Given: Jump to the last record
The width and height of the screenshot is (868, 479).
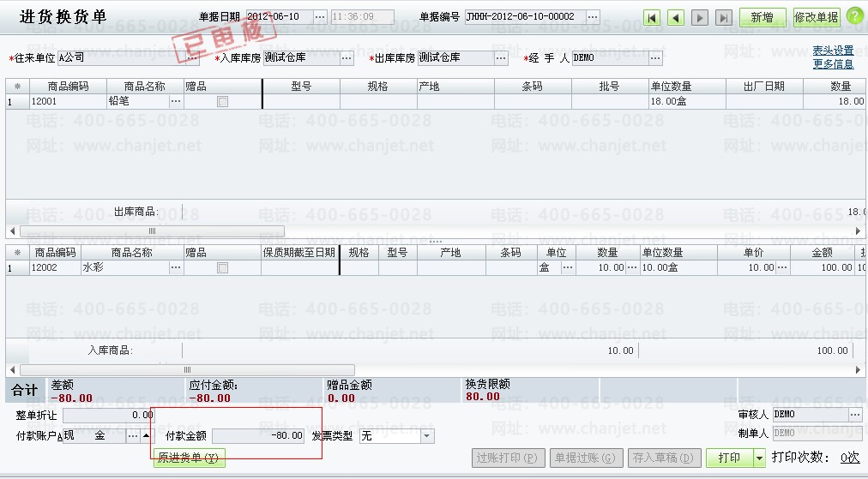Looking at the screenshot, I should click(724, 17).
